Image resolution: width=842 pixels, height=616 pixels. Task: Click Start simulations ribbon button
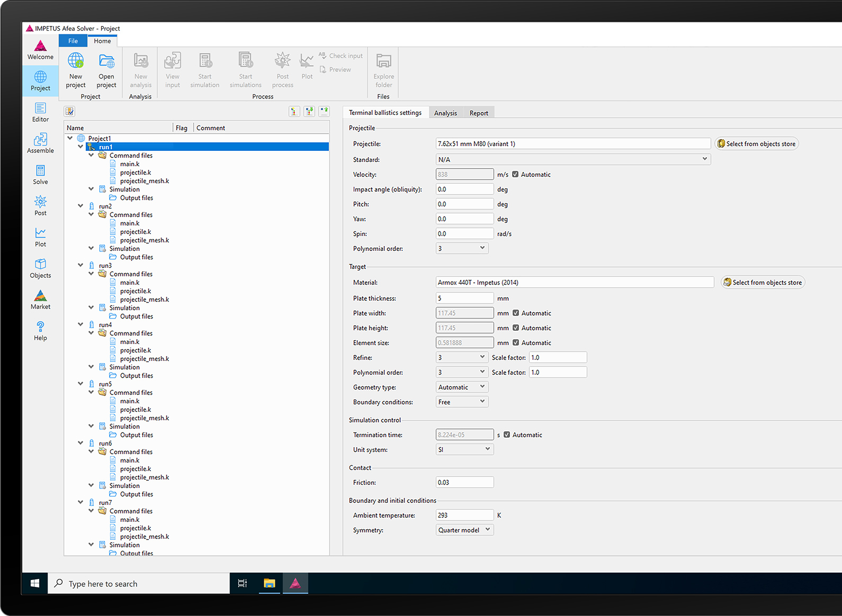(x=246, y=70)
